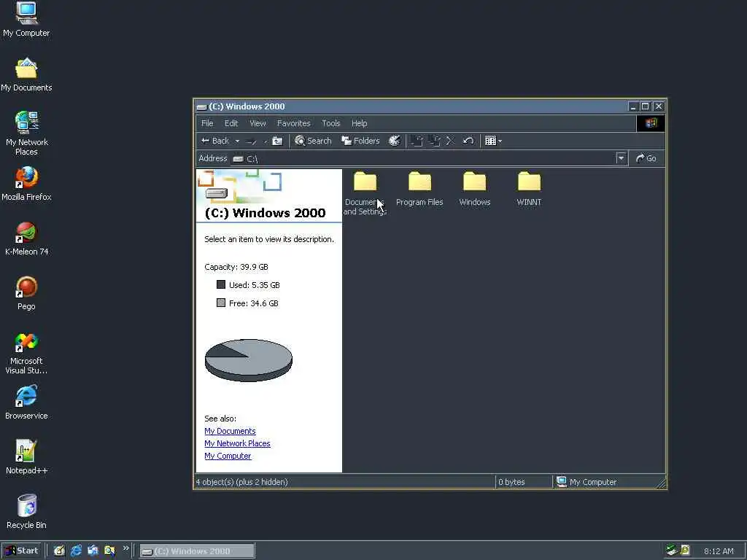Select the K-Meleon 74 shortcut
Image resolution: width=747 pixels, height=560 pixels.
pyautogui.click(x=27, y=238)
